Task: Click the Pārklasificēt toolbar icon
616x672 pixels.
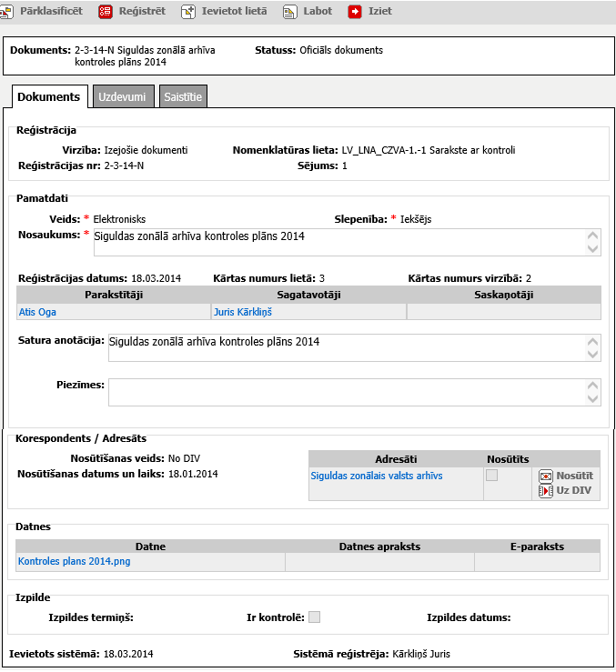Action: pyautogui.click(x=7, y=12)
